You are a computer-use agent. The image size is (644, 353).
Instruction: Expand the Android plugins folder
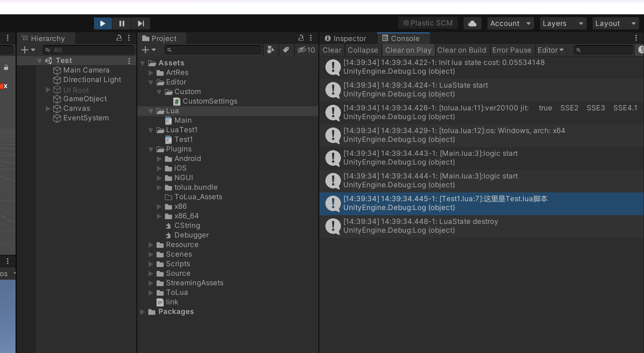click(159, 159)
